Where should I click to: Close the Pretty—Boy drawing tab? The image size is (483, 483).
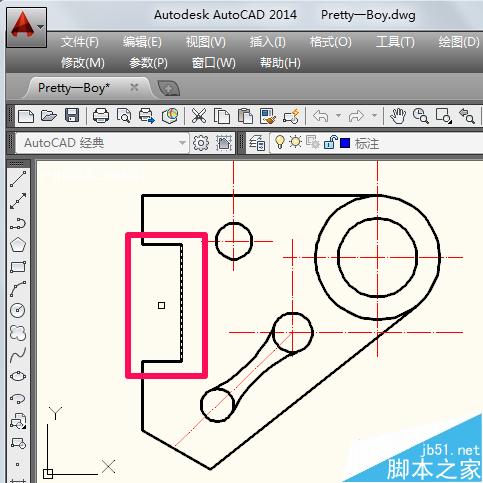point(134,87)
